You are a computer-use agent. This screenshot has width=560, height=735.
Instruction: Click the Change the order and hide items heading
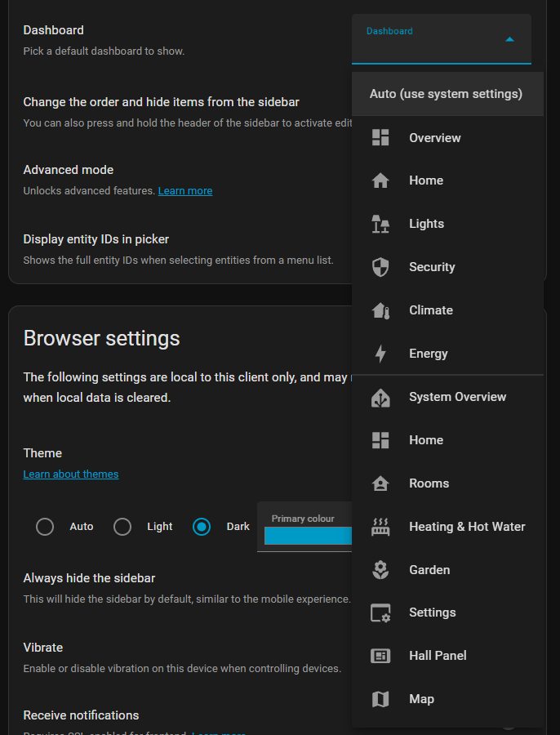point(161,102)
